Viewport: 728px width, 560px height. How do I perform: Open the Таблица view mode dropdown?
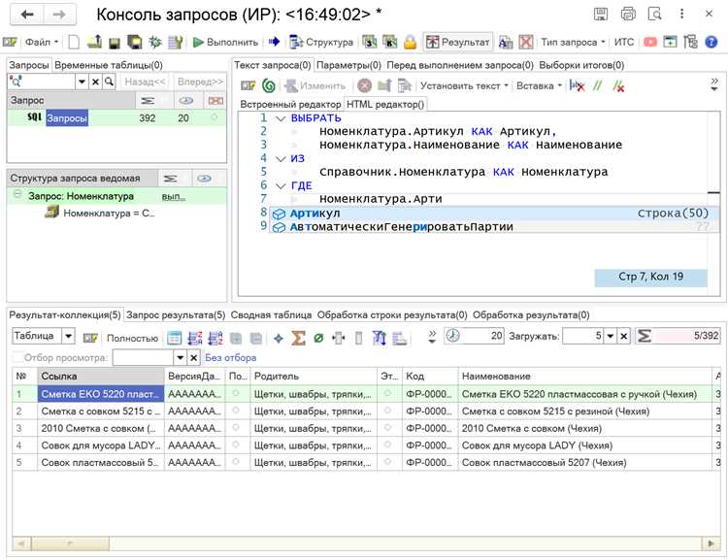[x=68, y=336]
